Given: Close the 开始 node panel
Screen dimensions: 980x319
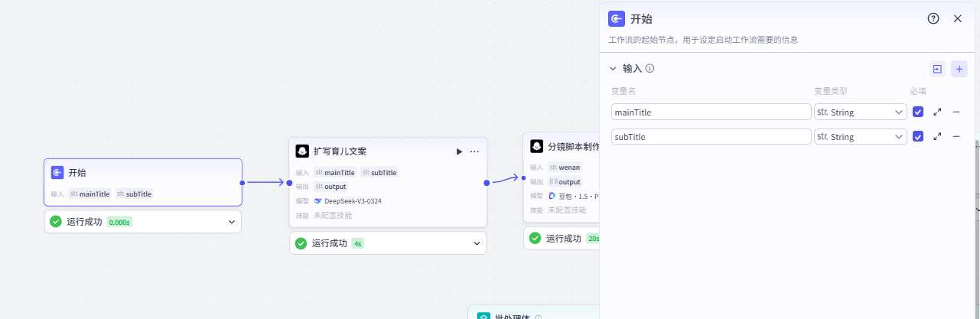Looking at the screenshot, I should [958, 19].
